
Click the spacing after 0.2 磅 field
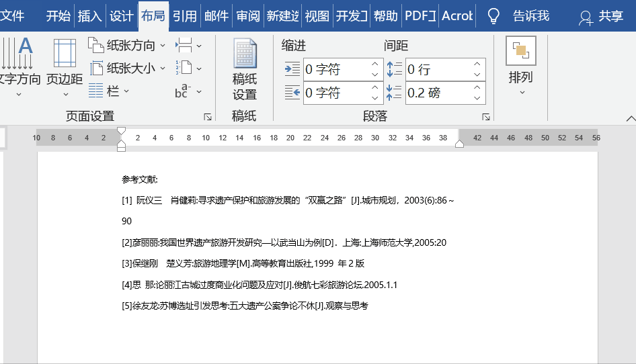click(x=438, y=93)
